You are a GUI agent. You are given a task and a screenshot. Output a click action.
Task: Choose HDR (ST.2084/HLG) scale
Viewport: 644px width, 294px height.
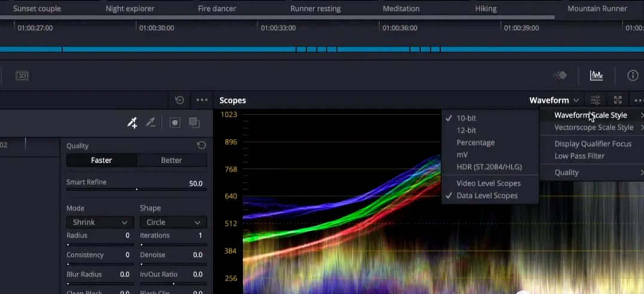490,167
